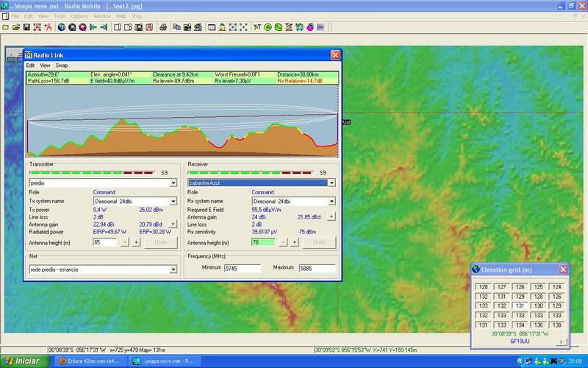Screen dimensions: 588x368
Task: Decrease receiver antenna height with minus button
Action: [283, 242]
